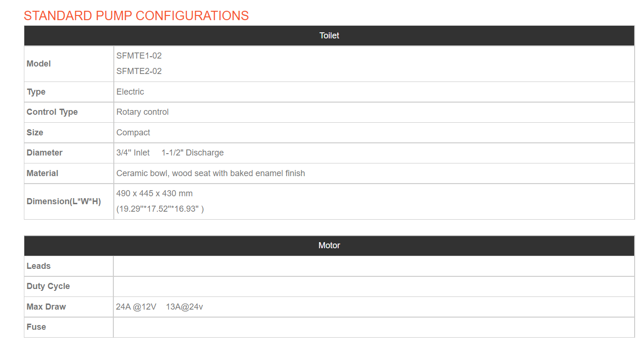Click the 490 x 445 x 430 mm value

(155, 193)
